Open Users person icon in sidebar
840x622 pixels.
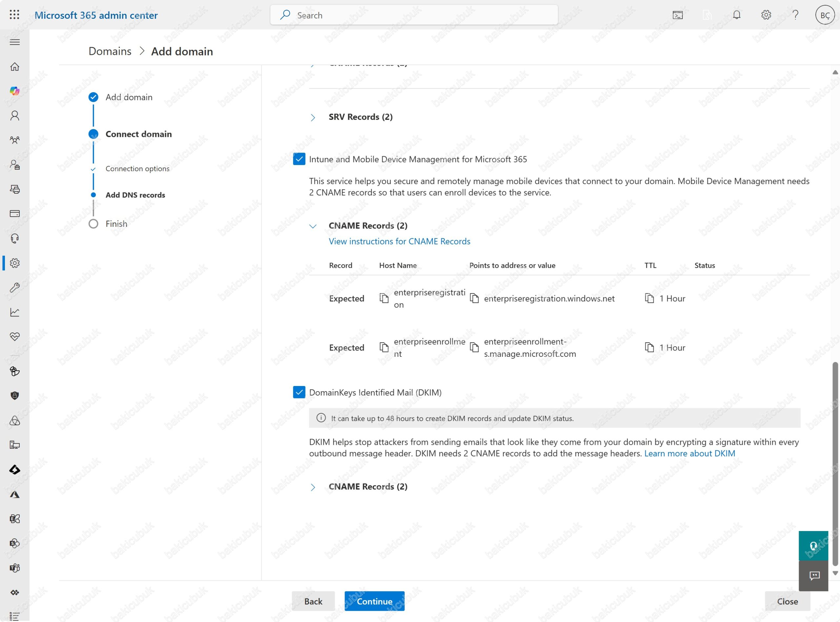tap(15, 116)
